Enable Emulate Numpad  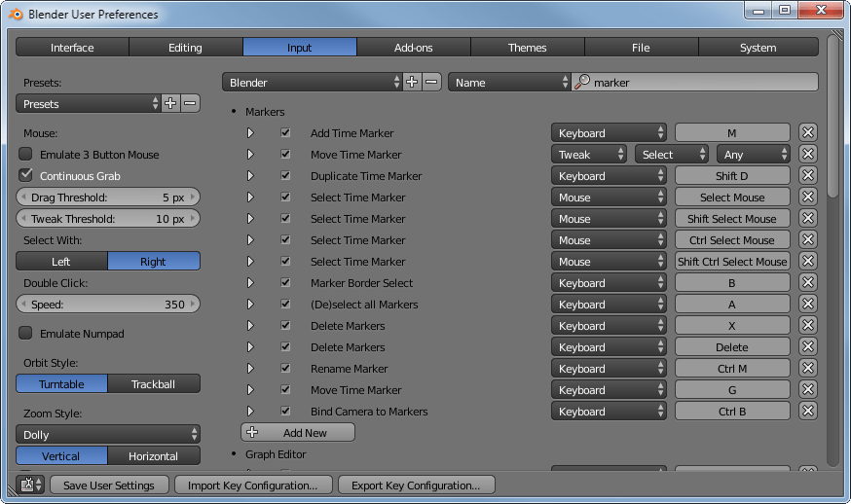pyautogui.click(x=25, y=333)
